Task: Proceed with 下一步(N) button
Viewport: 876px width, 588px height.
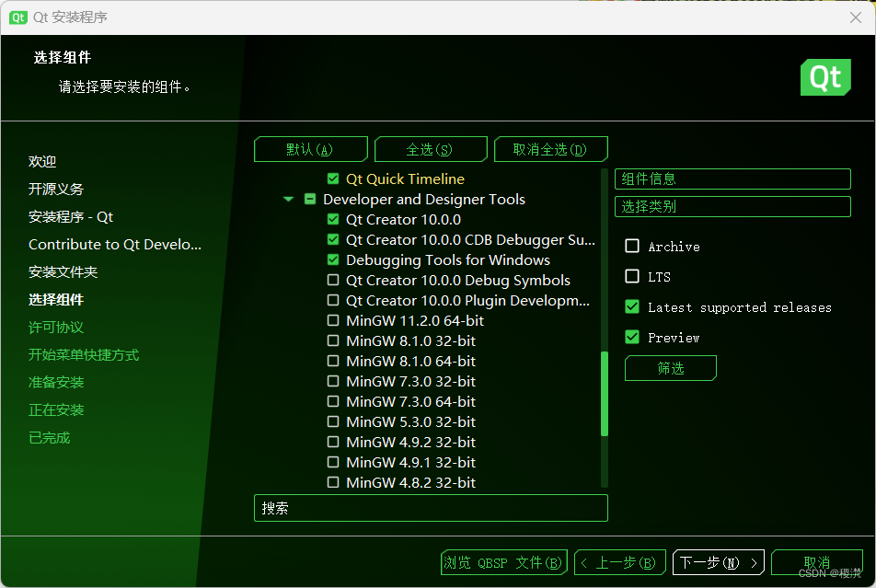Action: [719, 562]
